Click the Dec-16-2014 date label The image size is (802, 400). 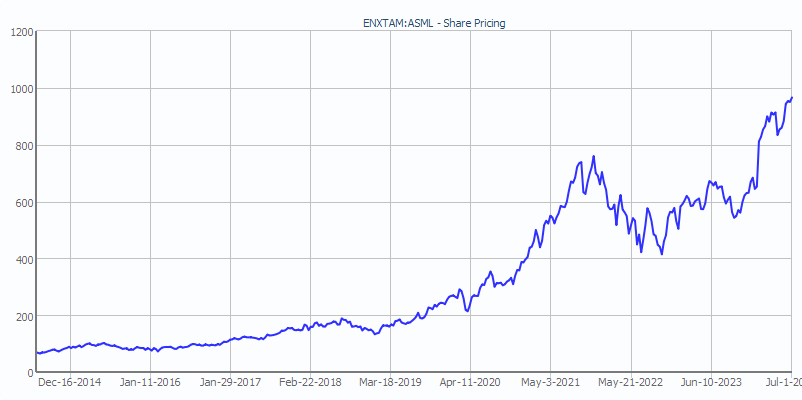[x=69, y=382]
